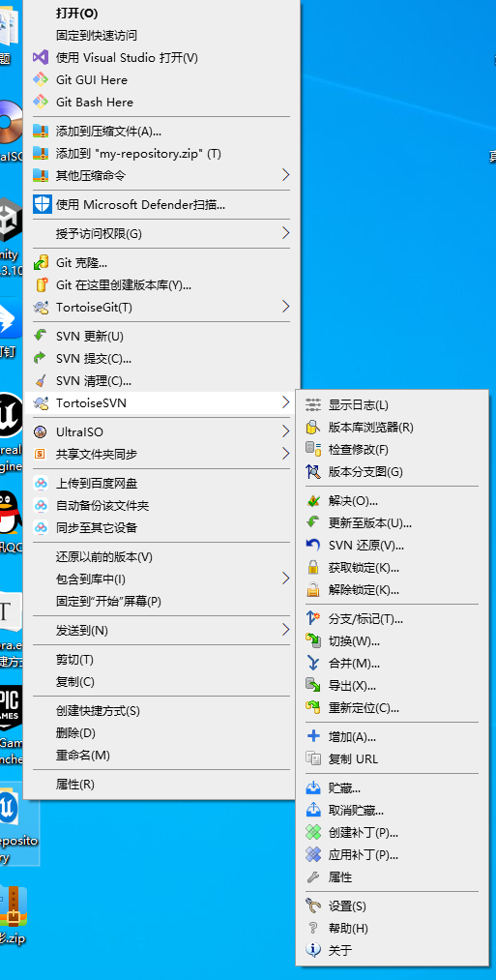Screen dimensions: 496x980
Task: Click the 关于 info icon
Action: (x=312, y=951)
